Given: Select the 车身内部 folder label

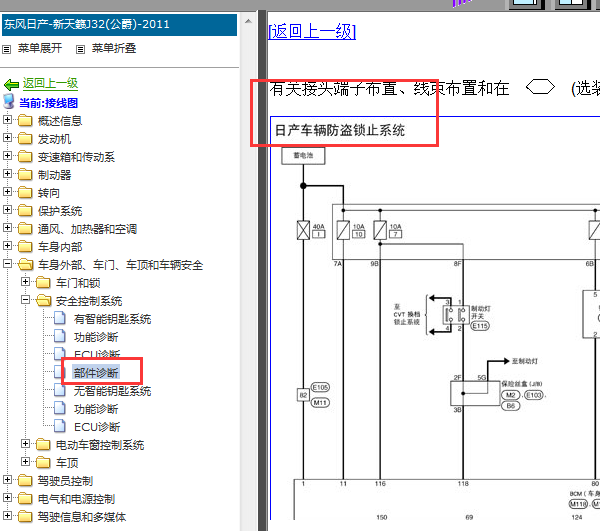Looking at the screenshot, I should (x=60, y=247).
